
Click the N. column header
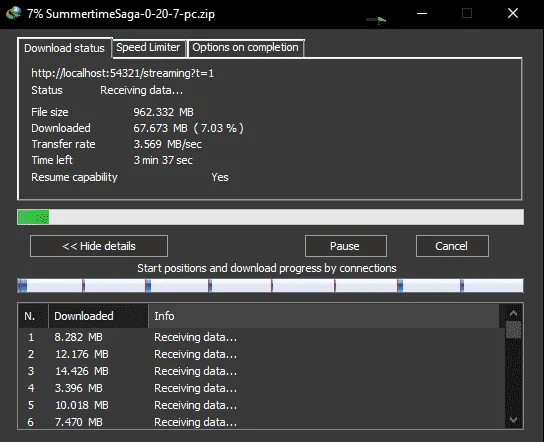(x=33, y=316)
